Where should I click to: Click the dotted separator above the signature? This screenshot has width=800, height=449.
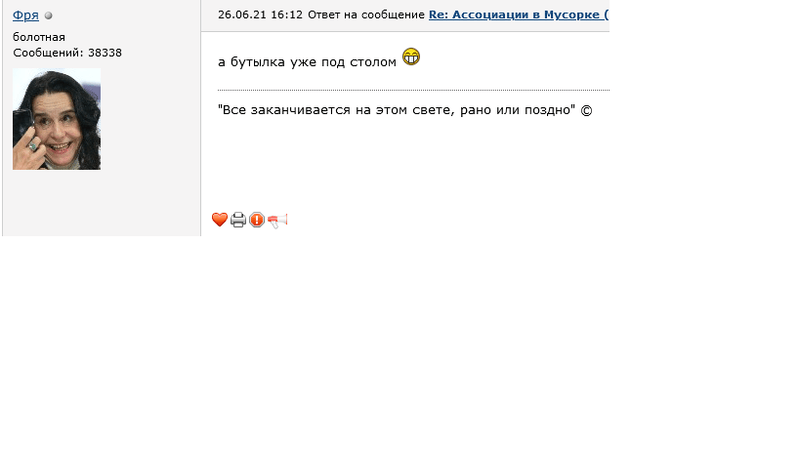[x=414, y=90]
